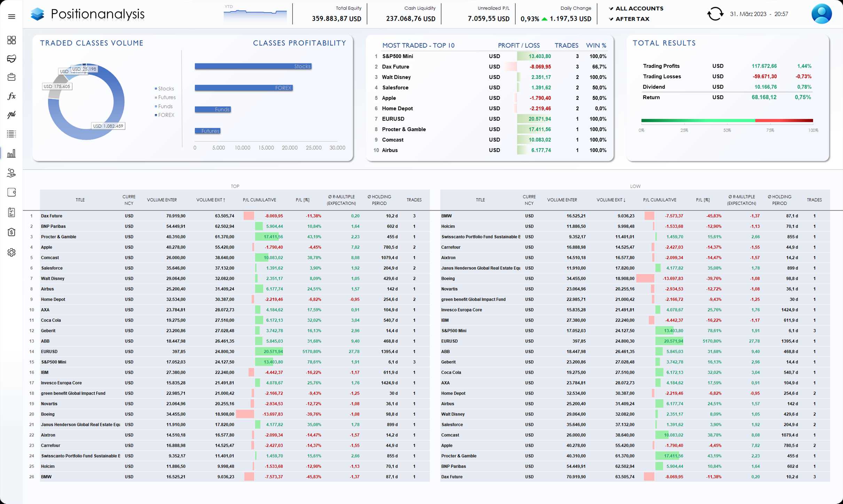Select Swisscanto Portfolio Fund row in TOP table
Viewport: 843px width, 504px height.
(x=235, y=456)
